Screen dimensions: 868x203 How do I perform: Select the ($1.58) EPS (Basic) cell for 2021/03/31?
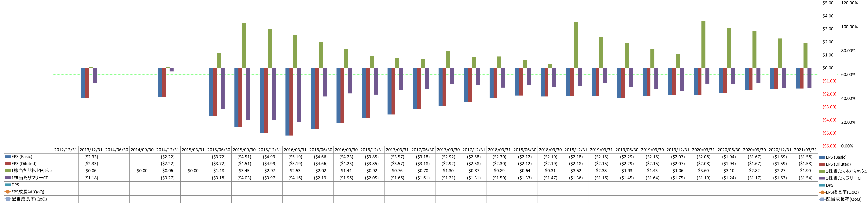(x=805, y=157)
